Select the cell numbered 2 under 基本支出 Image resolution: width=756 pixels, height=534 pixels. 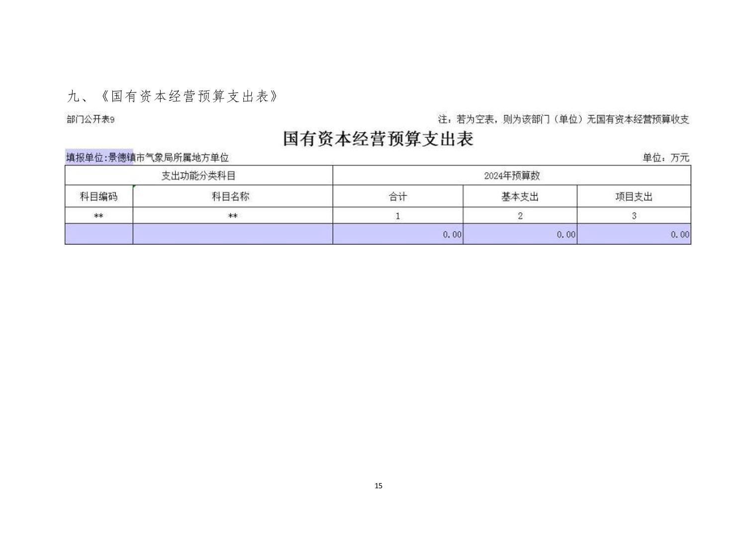(x=520, y=216)
